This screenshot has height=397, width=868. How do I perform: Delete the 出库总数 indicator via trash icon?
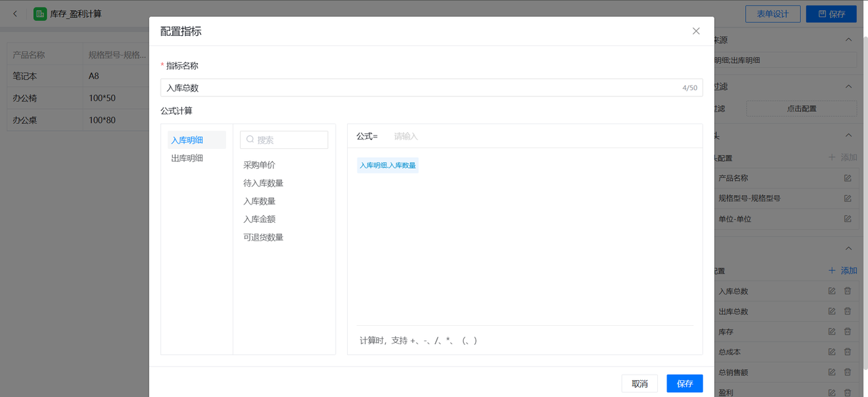pyautogui.click(x=847, y=312)
